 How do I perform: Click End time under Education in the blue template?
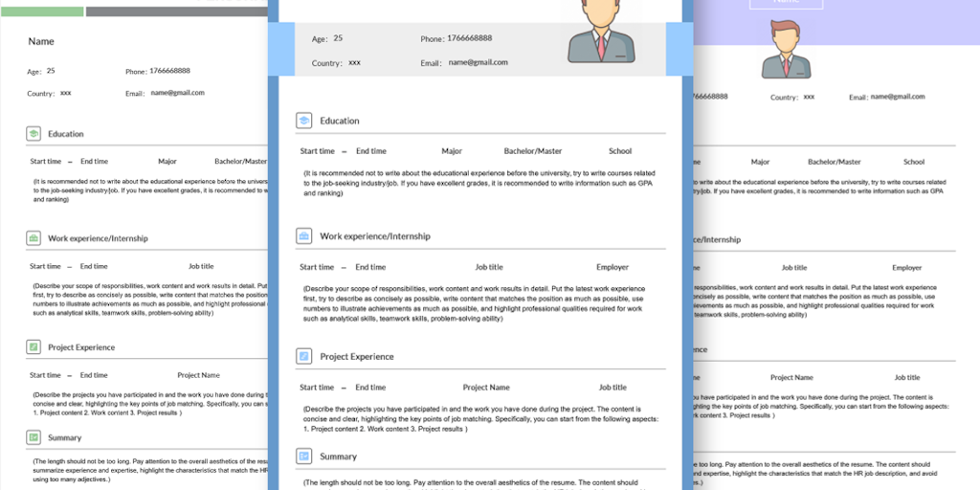tap(371, 151)
